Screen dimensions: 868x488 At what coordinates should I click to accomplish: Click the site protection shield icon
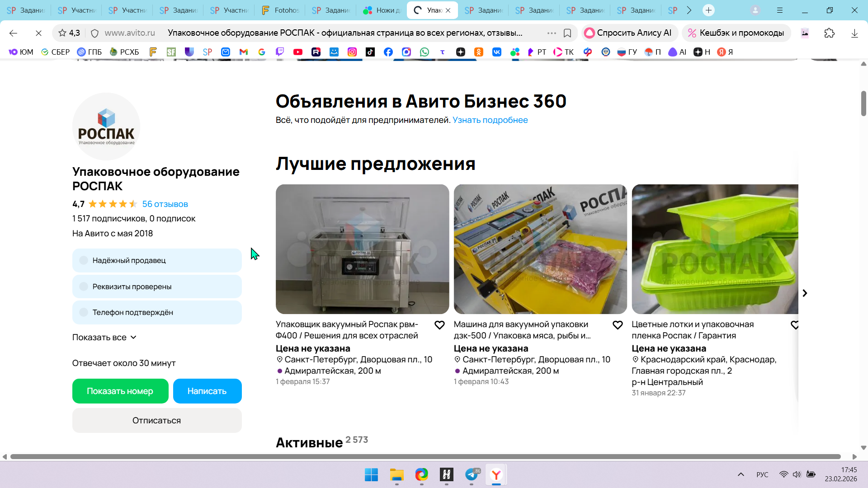(94, 33)
